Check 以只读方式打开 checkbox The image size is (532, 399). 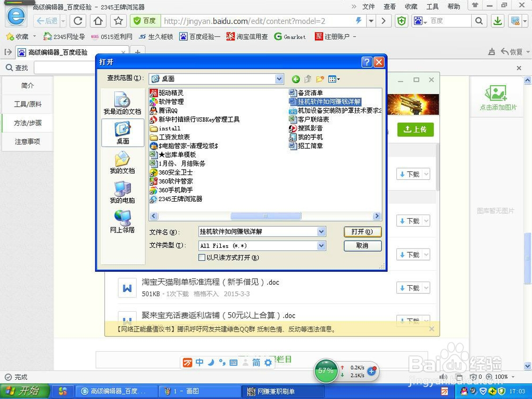[202, 257]
